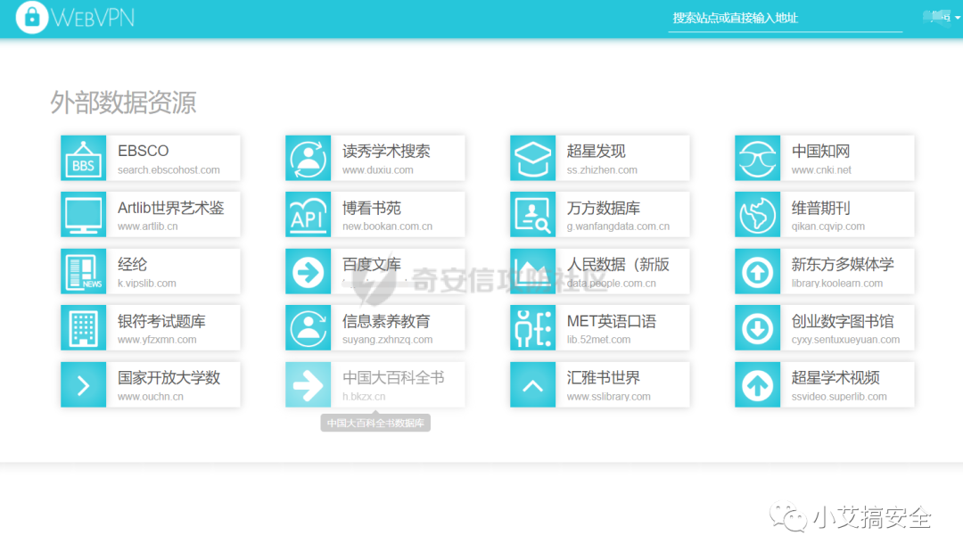Click the library.koolearn.com address text
The image size is (963, 560).
point(837,283)
